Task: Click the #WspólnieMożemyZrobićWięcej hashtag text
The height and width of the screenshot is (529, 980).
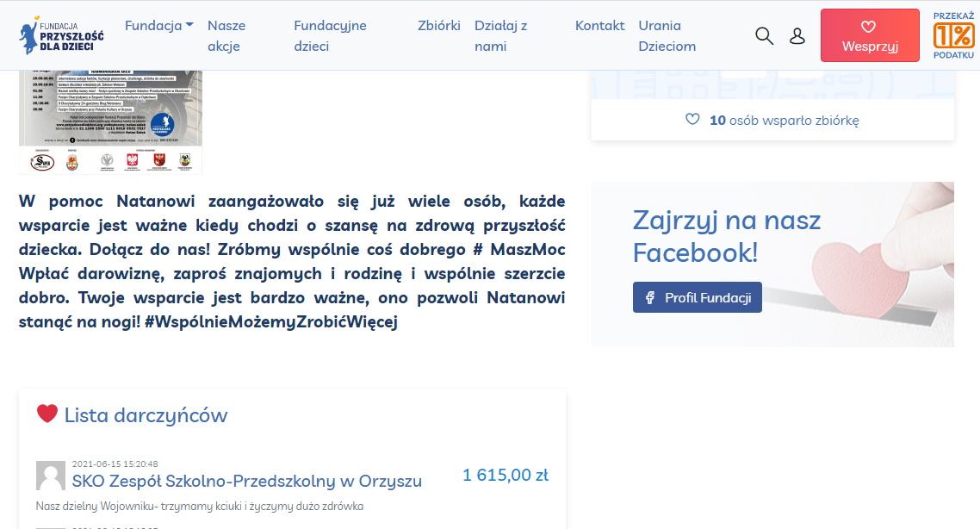Action: pos(270,322)
